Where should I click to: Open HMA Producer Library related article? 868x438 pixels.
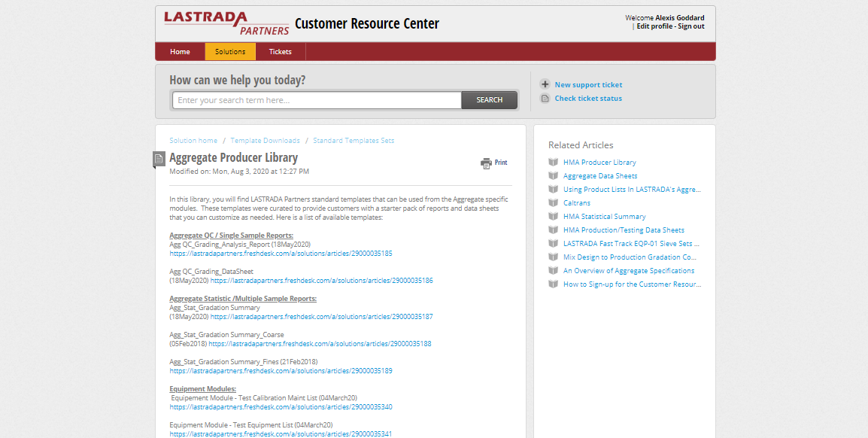tap(599, 163)
